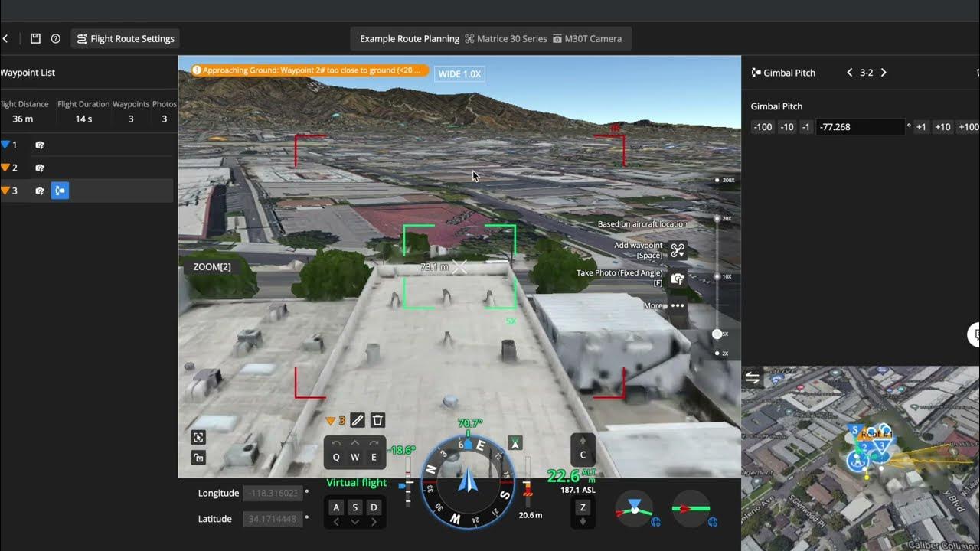Set zoom slider to the 200X mark
Image resolution: width=980 pixels, height=551 pixels.
point(717,181)
